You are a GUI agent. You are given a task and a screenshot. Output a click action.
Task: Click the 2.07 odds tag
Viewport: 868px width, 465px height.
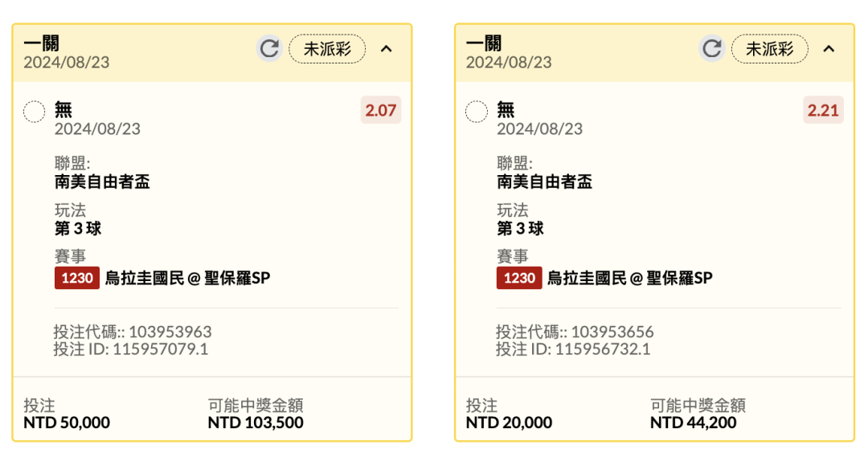[381, 110]
